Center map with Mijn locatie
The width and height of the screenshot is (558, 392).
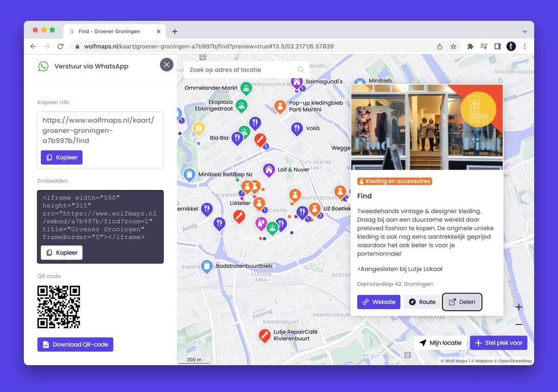click(440, 343)
